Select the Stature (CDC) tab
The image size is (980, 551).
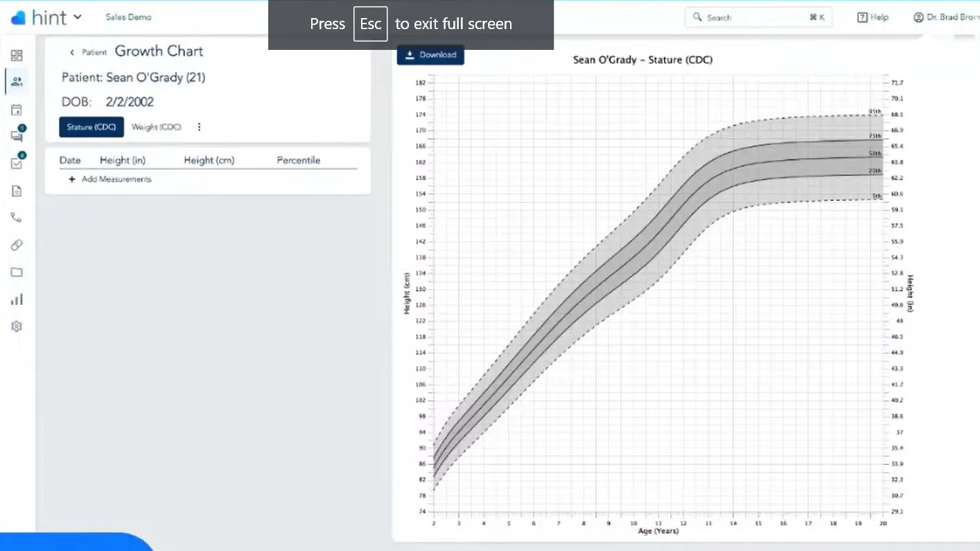coord(91,127)
